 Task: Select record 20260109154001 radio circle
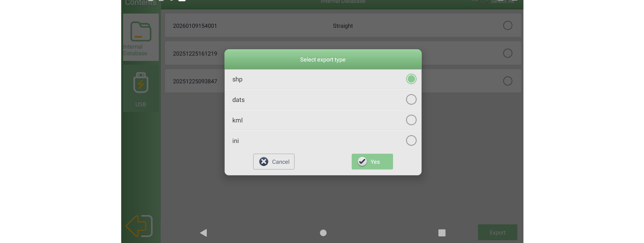click(x=507, y=25)
